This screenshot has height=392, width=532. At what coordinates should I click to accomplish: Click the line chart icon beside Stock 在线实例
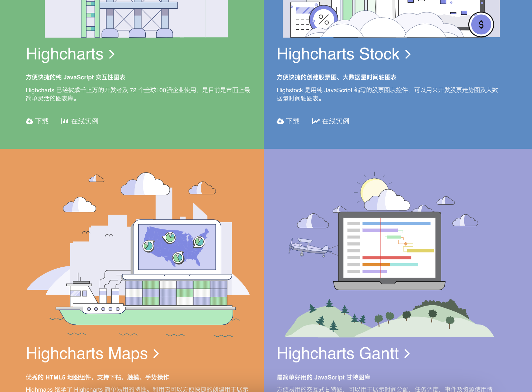[x=316, y=121]
